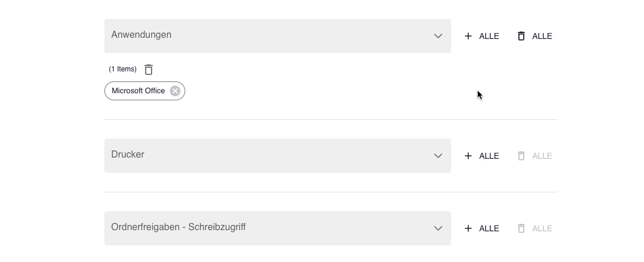Expand Ordnerfreigaben - Schreibzugriff dropdown chevron
This screenshot has width=644, height=262.
point(438,228)
